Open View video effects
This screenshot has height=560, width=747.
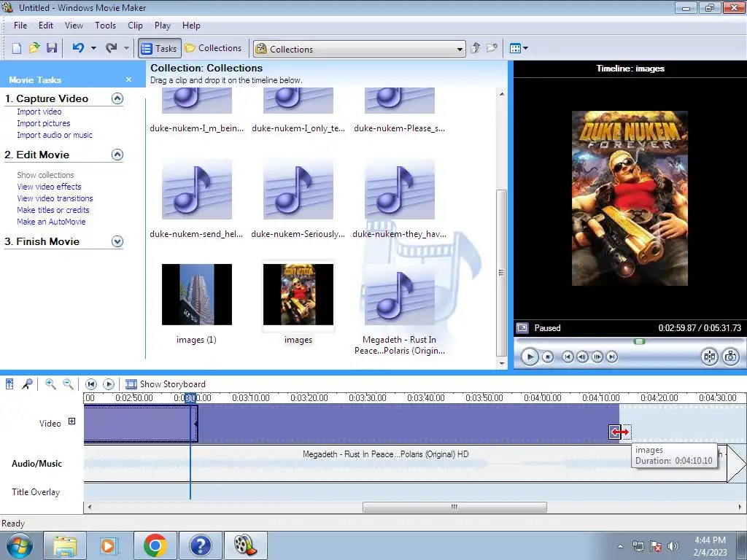49,187
